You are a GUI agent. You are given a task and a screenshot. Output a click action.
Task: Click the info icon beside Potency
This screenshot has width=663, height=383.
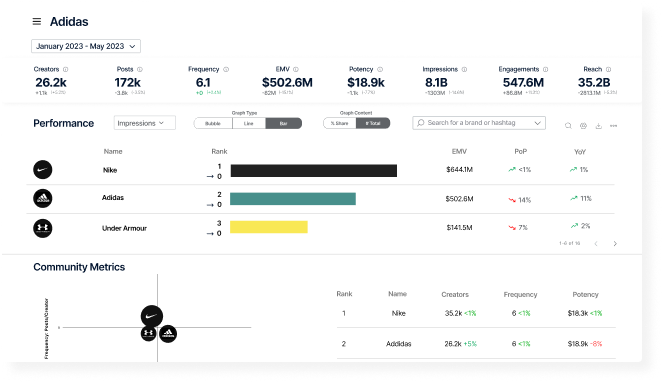380,69
